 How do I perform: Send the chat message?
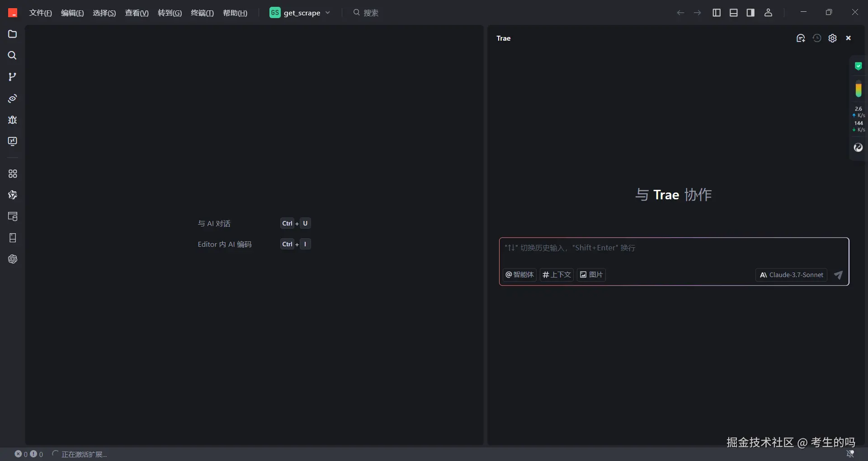point(838,275)
